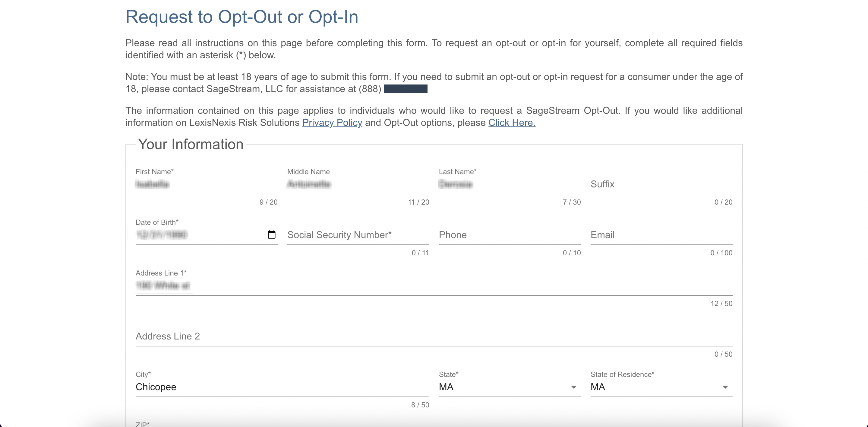Screen dimensions: 868x427
Task: Expand the State dropdown arrow
Action: tap(573, 387)
